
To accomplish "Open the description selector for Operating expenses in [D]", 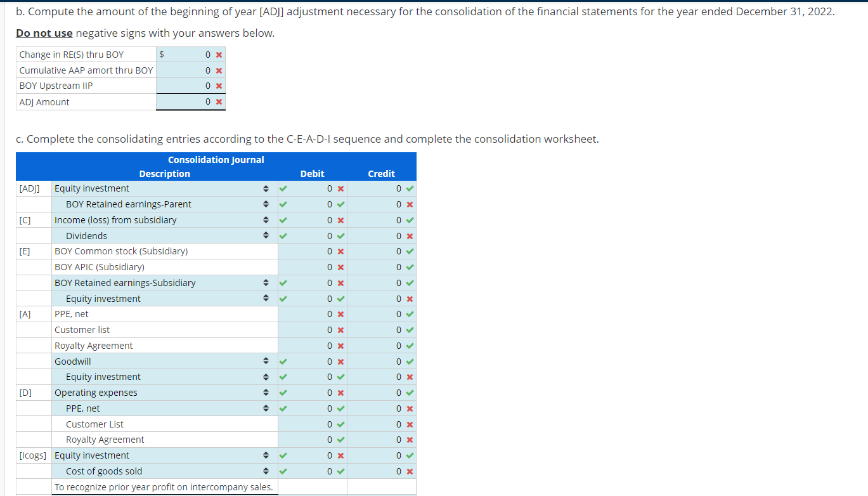I will tap(266, 392).
